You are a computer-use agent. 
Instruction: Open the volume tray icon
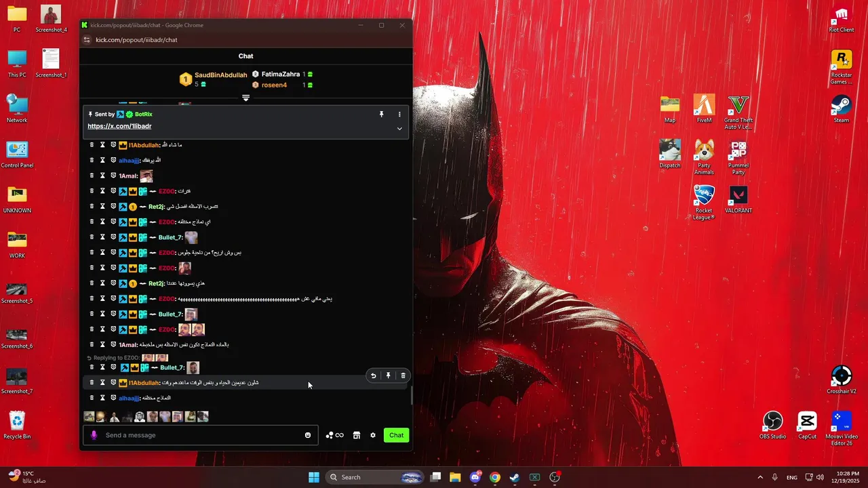(x=821, y=477)
